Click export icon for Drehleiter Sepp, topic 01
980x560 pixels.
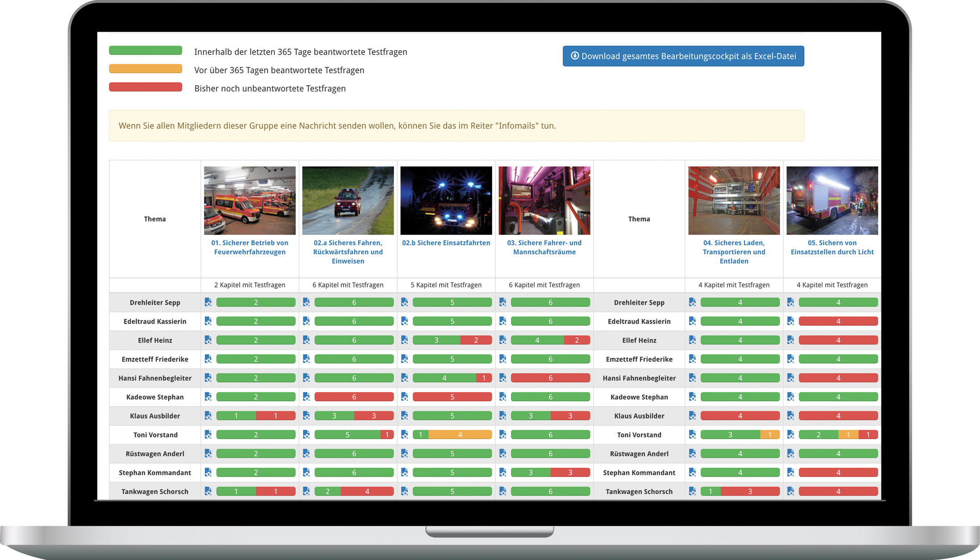(x=208, y=302)
